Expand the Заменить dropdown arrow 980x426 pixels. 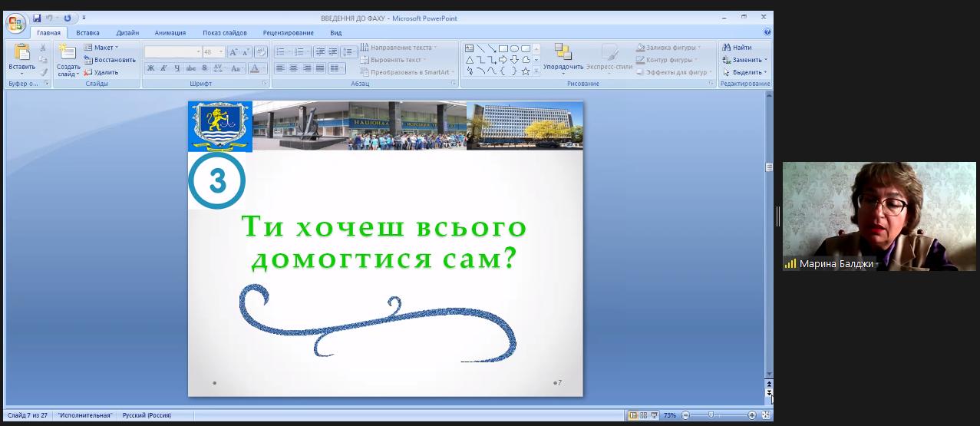[765, 60]
